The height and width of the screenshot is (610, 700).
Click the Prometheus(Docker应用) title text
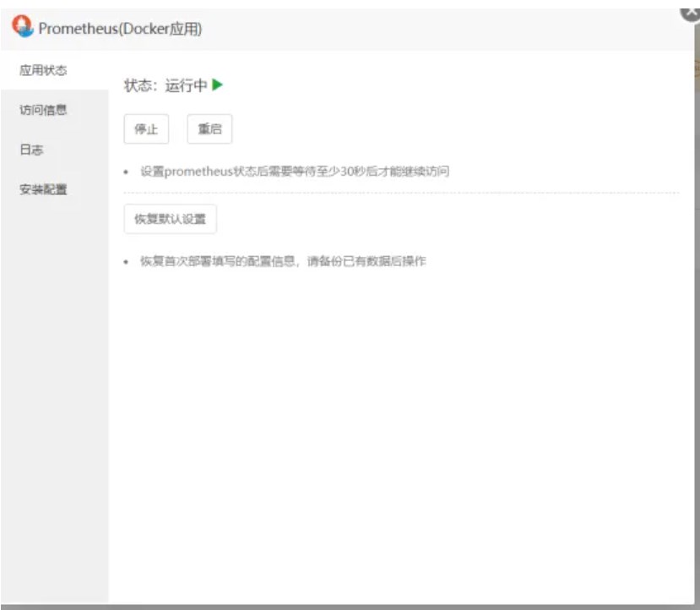click(120, 29)
